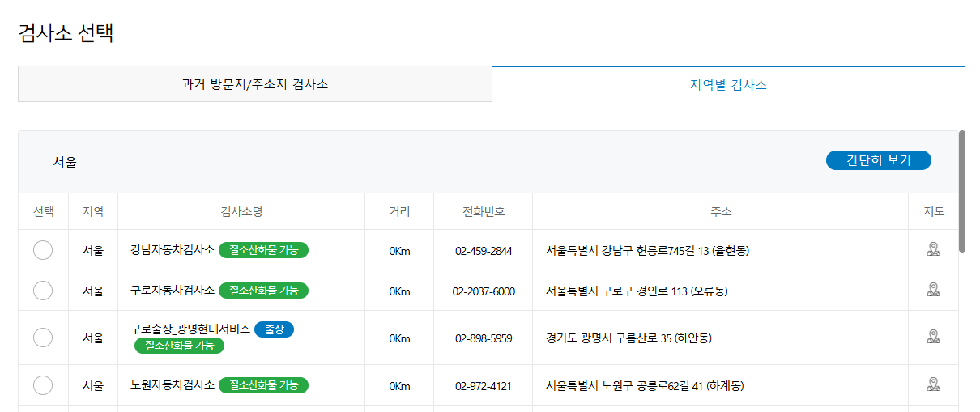Switch to 과거 방문지/주소지 검사소 tab
This screenshot has height=412, width=980.
(x=255, y=84)
